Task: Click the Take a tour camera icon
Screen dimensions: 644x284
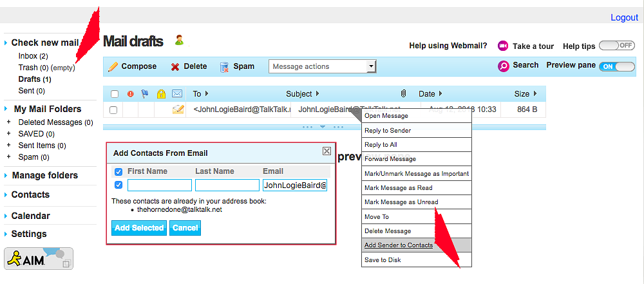Action: coord(503,46)
